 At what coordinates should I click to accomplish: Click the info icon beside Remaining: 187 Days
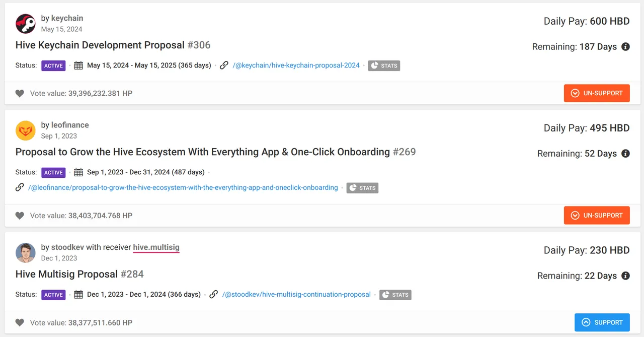pos(625,47)
